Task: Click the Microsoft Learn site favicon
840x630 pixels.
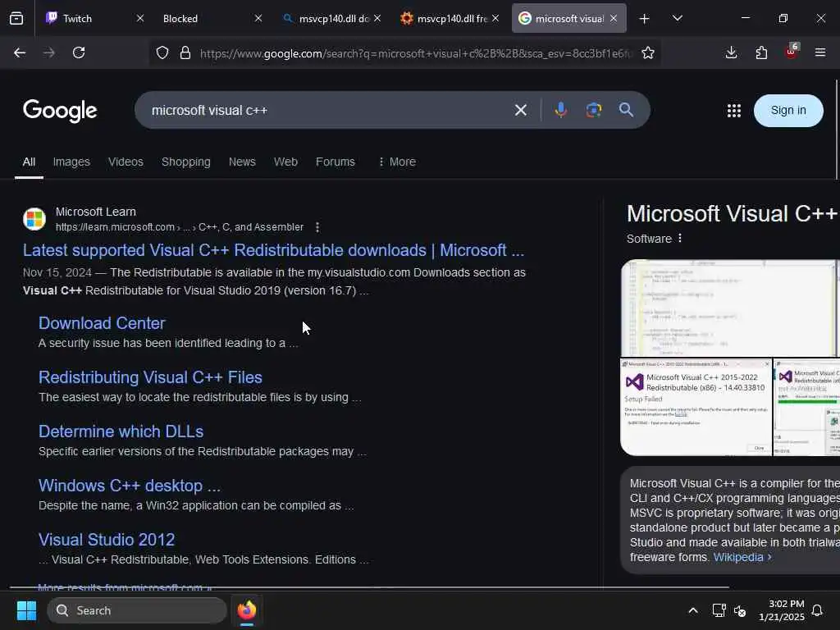Action: (x=34, y=219)
